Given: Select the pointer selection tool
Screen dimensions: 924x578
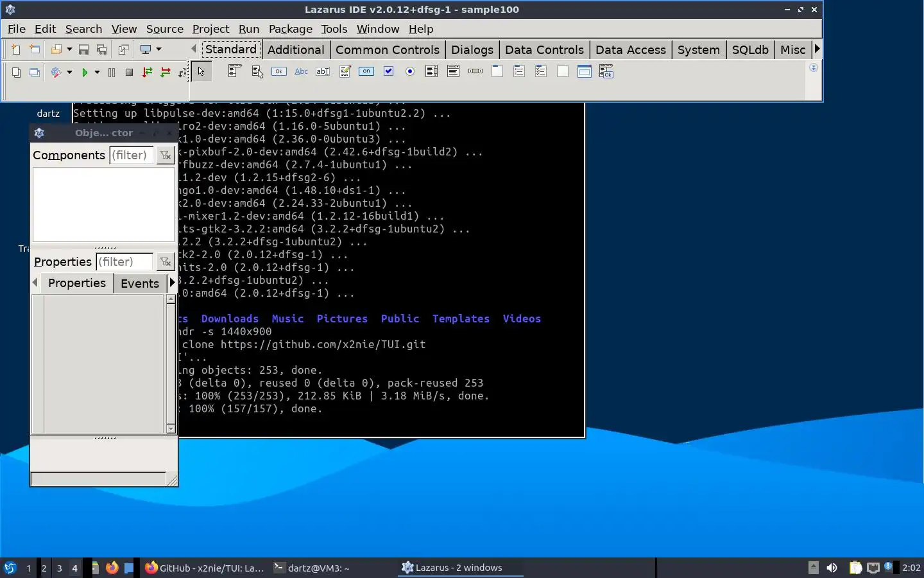Looking at the screenshot, I should click(x=201, y=72).
